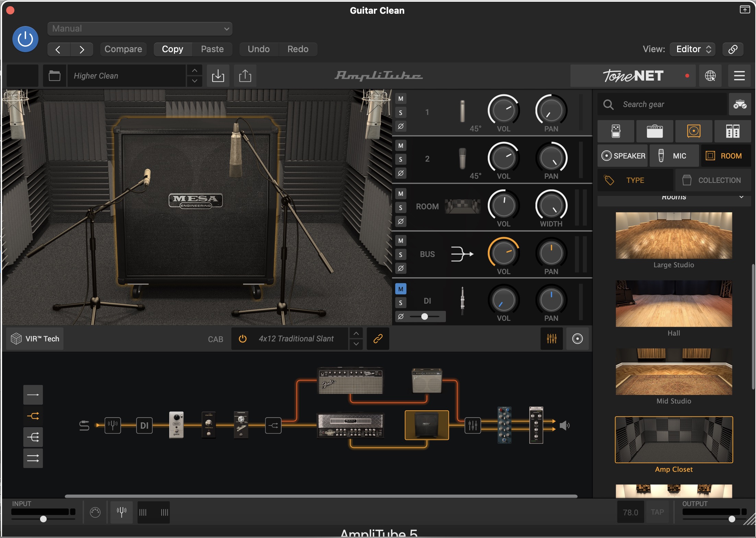The image size is (756, 538).
Task: Click the Paste button
Action: tap(212, 49)
